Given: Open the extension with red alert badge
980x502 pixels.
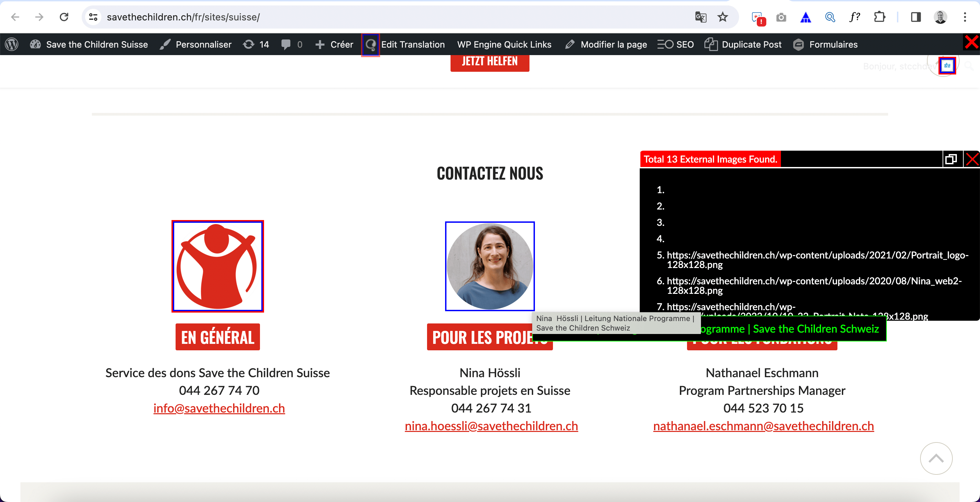Looking at the screenshot, I should click(x=758, y=18).
